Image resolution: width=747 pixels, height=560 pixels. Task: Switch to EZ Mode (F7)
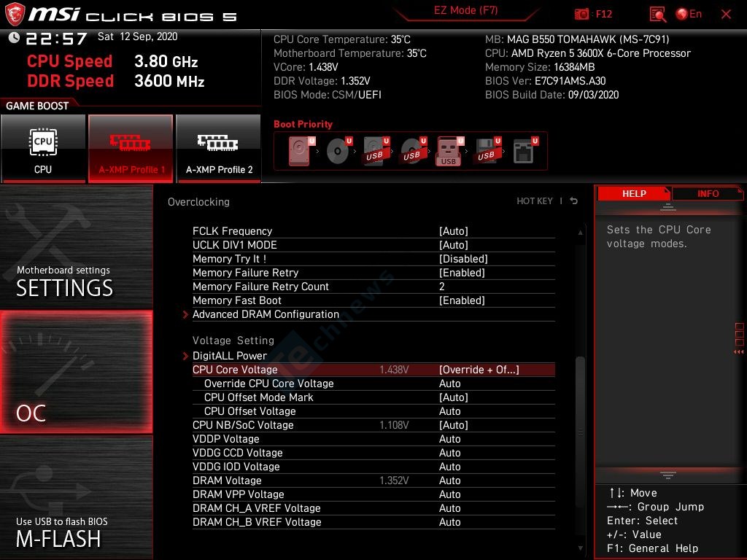click(466, 10)
